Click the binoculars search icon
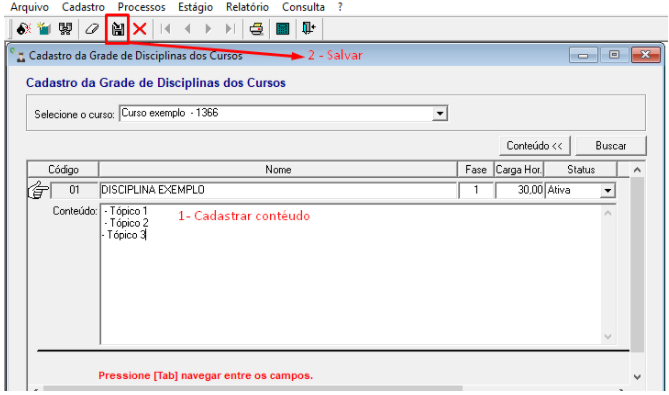Viewport: 669px width, 395px height. click(x=65, y=29)
